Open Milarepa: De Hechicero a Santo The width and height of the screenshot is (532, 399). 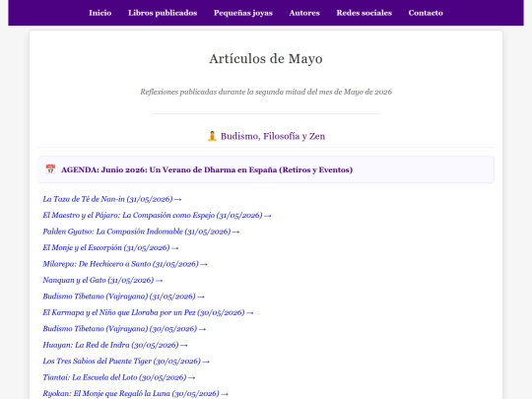point(125,264)
